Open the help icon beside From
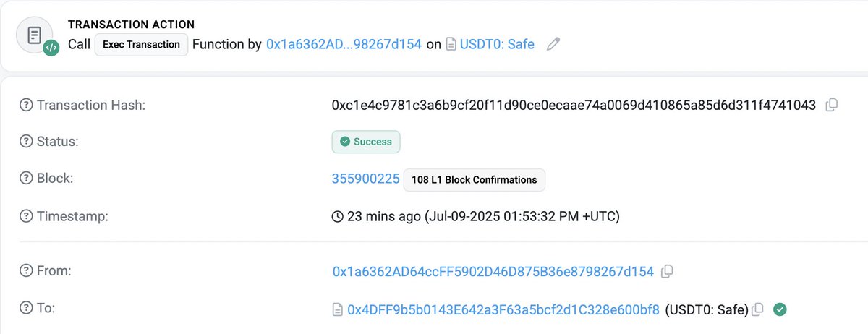 point(26,272)
